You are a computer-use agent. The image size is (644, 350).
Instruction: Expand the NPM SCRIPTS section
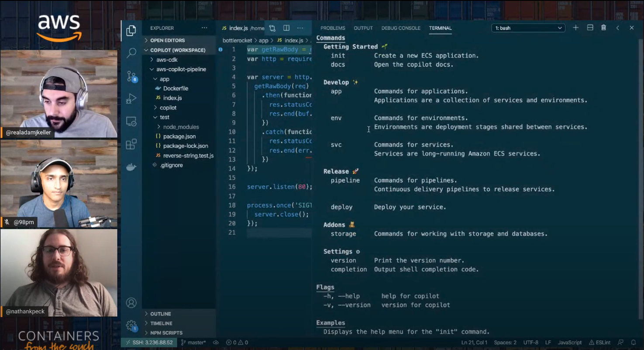[179, 333]
